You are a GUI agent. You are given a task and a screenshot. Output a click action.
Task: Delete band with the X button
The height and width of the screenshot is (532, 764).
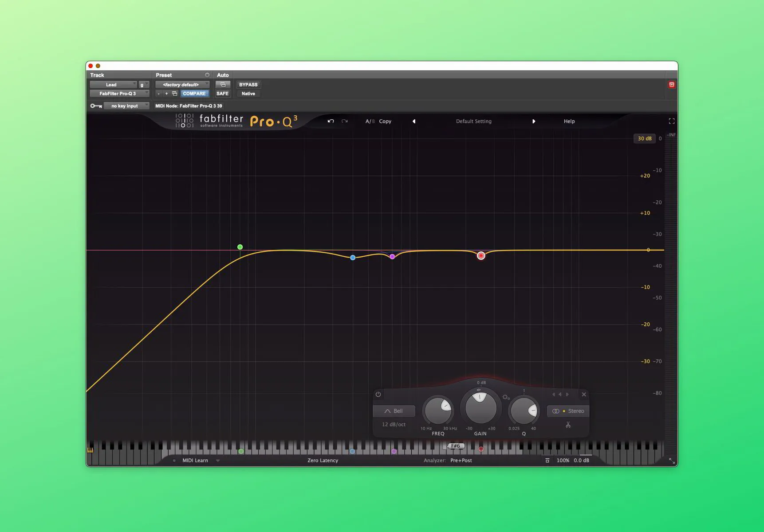click(x=584, y=394)
